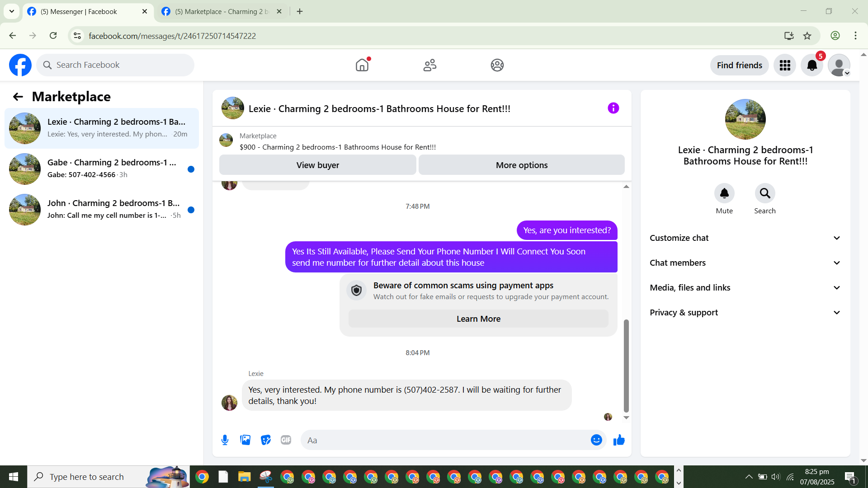Open File Explorer from the taskbar
The height and width of the screenshot is (488, 868).
click(x=245, y=477)
